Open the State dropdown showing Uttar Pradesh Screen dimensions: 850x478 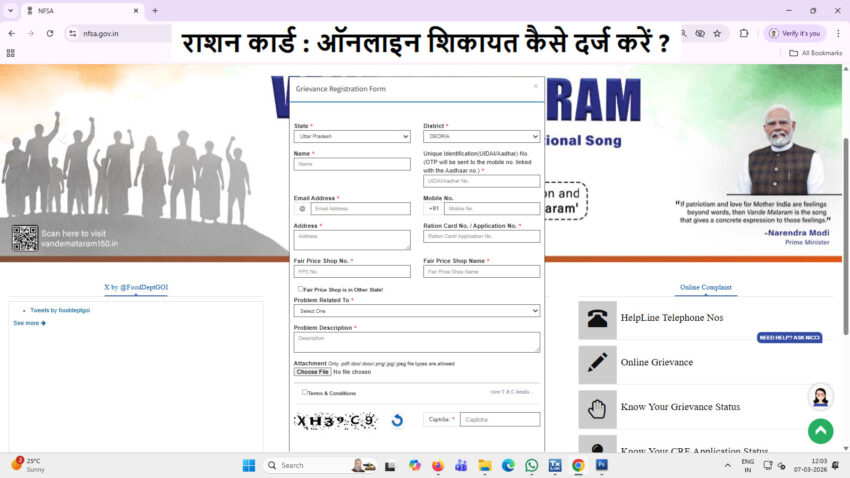pyautogui.click(x=352, y=136)
